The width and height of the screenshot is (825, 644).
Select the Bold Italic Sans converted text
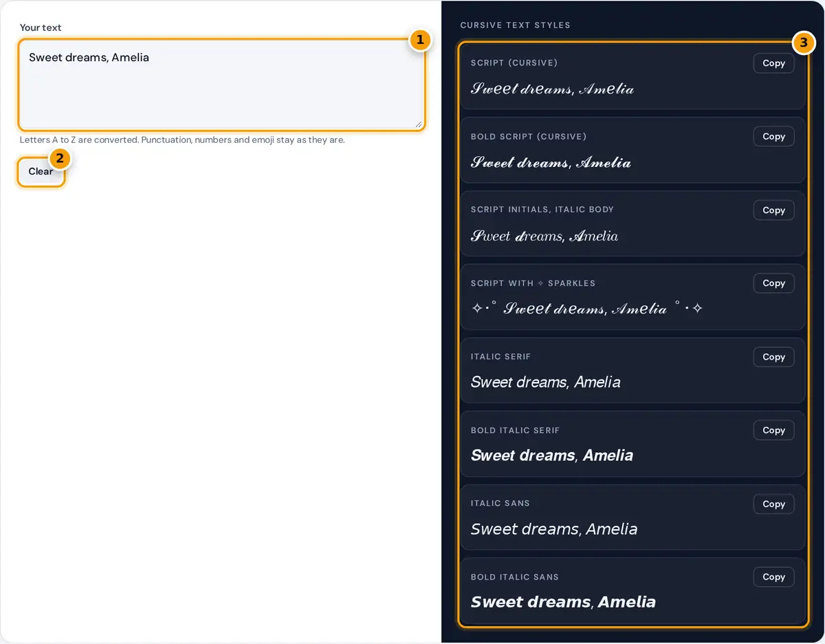point(564,602)
